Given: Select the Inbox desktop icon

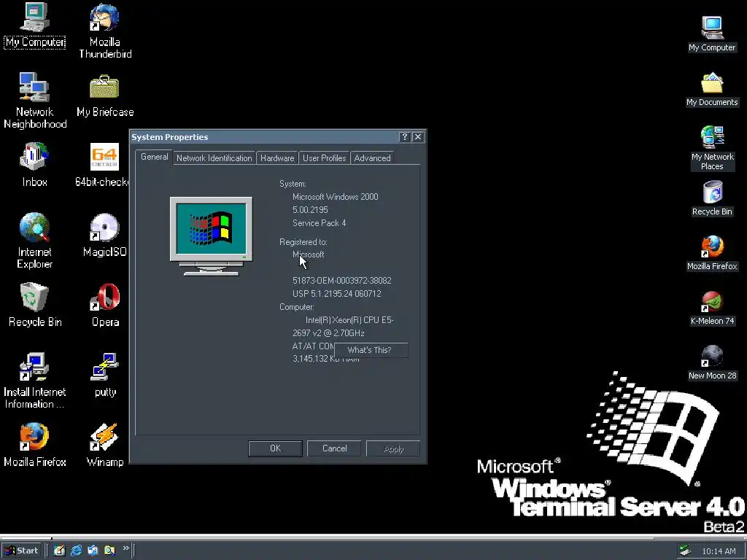Looking at the screenshot, I should 35,165.
